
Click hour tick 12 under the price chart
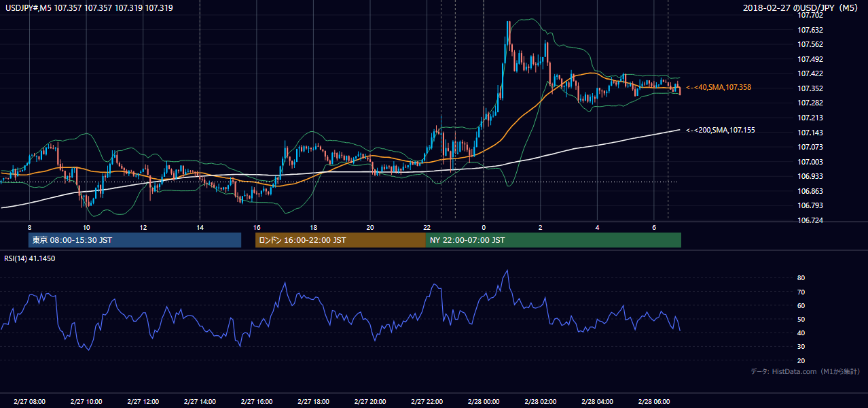pyautogui.click(x=143, y=227)
